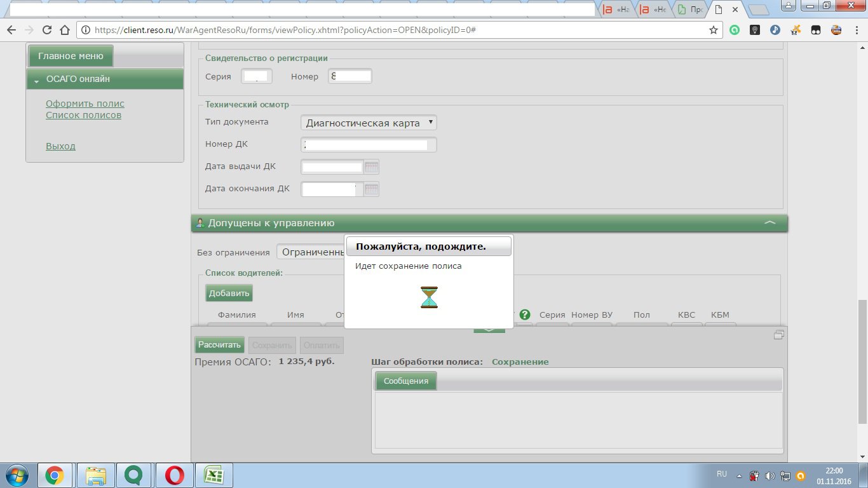The height and width of the screenshot is (488, 868).
Task: Open calendar picker for Дата выдачи ДК
Action: 372,167
